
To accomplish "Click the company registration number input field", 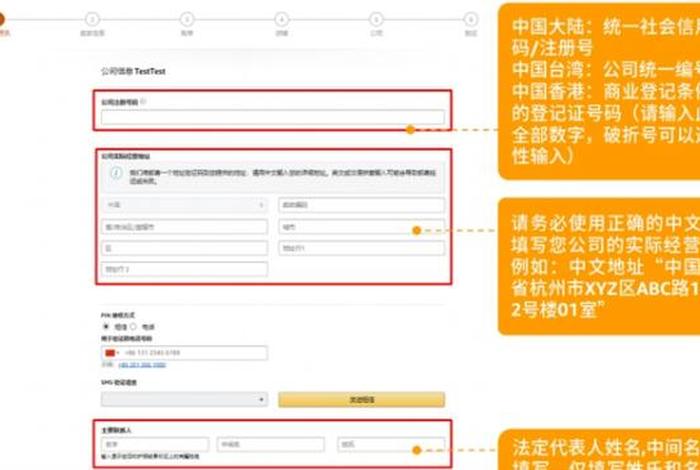I will [x=273, y=117].
